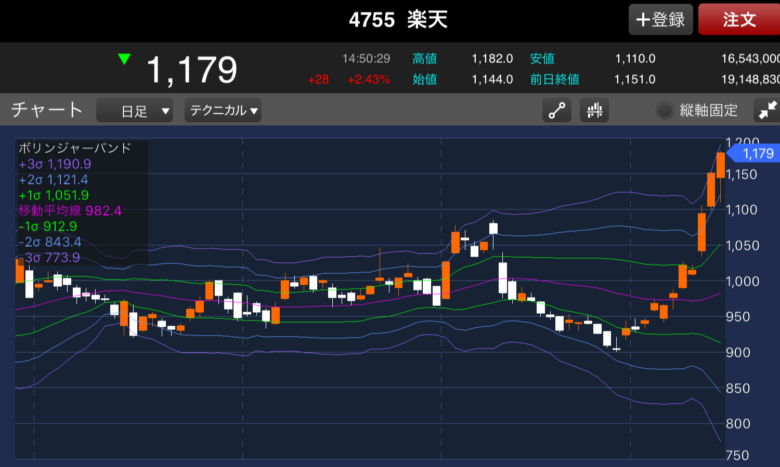Click the low value 1,110.0
Screen dimensions: 780x467
point(635,59)
